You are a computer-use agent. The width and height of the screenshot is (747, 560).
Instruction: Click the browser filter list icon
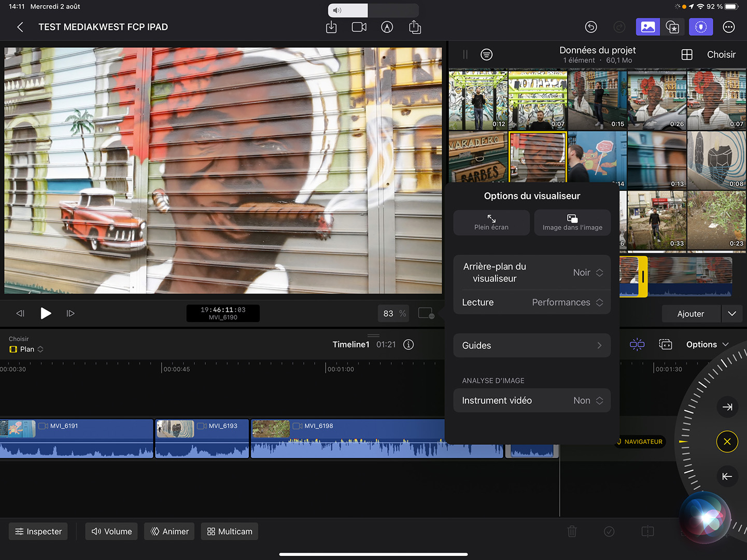[x=486, y=54]
